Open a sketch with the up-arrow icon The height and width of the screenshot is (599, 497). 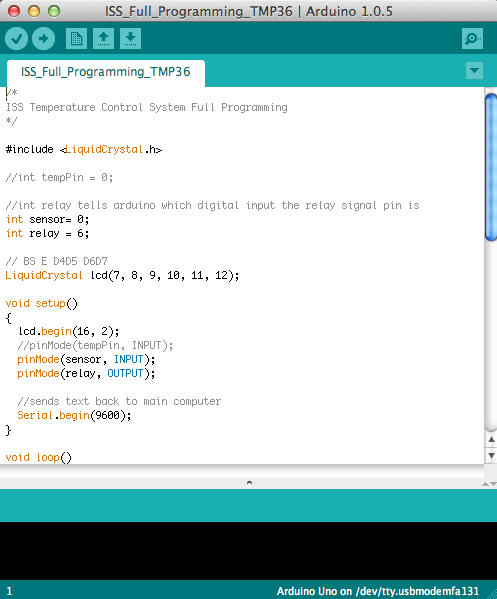tap(104, 38)
